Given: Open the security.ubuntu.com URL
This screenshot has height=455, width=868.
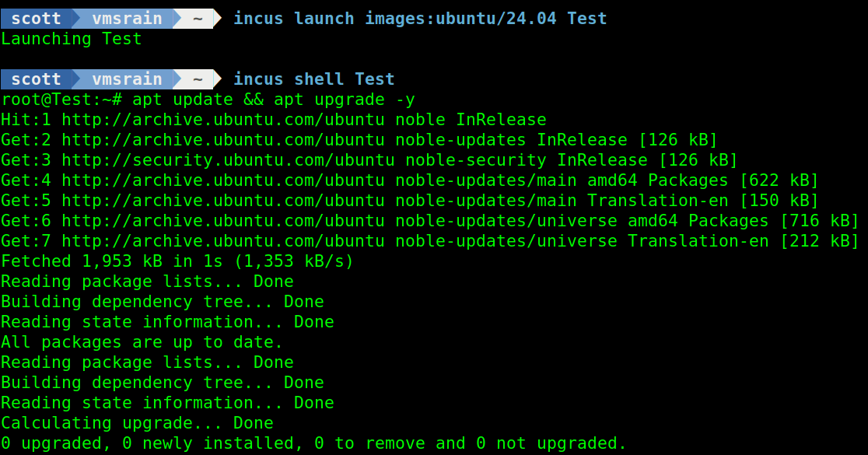Looking at the screenshot, I should point(227,159).
